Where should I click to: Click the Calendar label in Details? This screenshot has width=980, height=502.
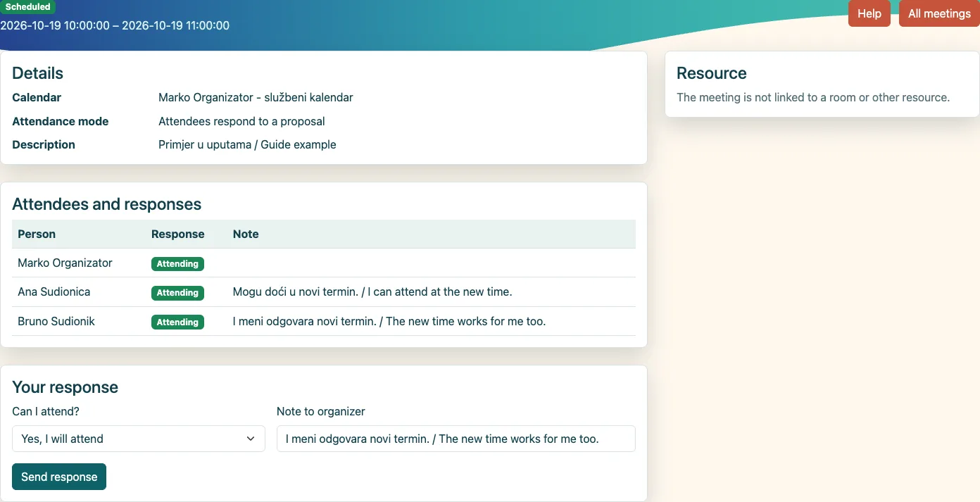(x=37, y=98)
